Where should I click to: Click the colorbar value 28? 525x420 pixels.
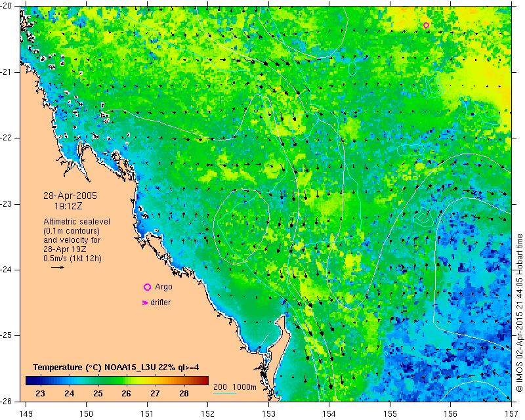pos(184,393)
